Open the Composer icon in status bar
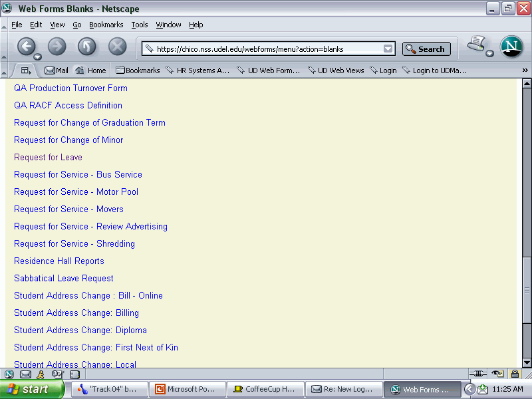532x399 pixels. (57, 374)
